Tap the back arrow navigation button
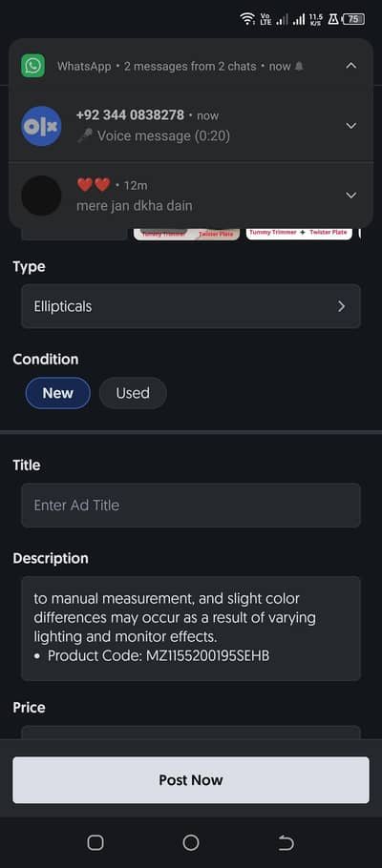382x868 pixels. [x=286, y=842]
